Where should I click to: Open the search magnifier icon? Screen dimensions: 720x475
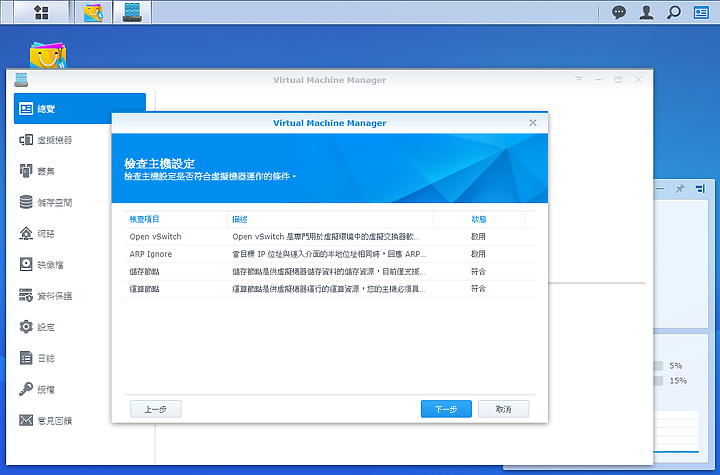click(x=674, y=12)
